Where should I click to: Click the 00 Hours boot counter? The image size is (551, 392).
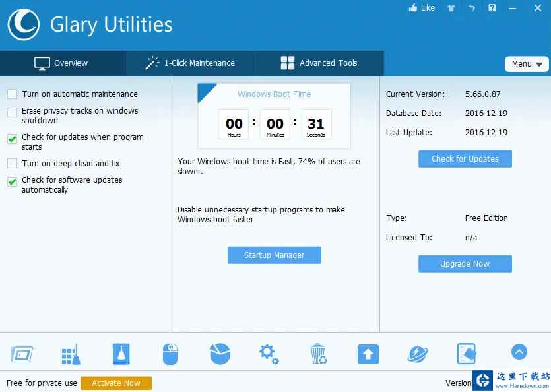pyautogui.click(x=234, y=124)
